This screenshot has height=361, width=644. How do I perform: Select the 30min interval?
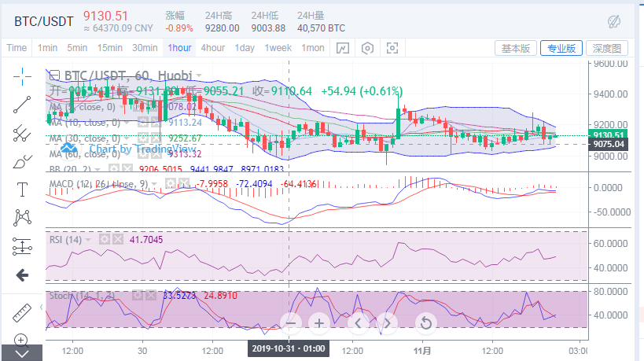[145, 48]
